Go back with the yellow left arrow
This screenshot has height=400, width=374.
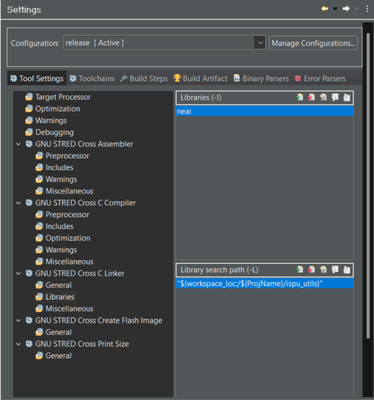click(324, 9)
